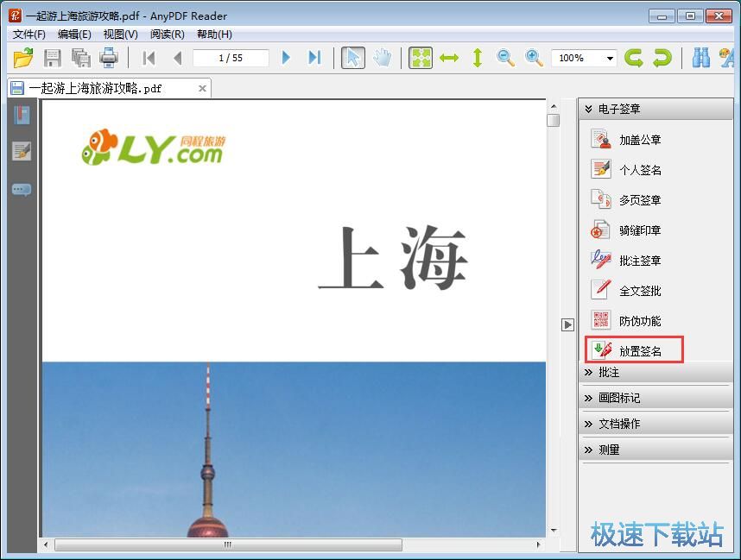Select the 一起游上海旅游攻略.pdf document tab
This screenshot has height=560, width=741.
tap(104, 87)
